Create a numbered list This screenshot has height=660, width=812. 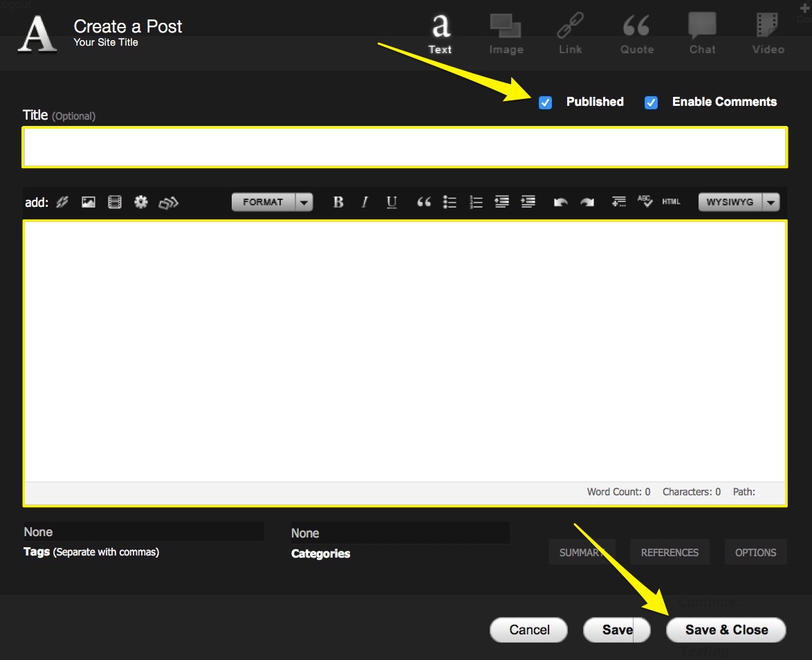point(476,202)
